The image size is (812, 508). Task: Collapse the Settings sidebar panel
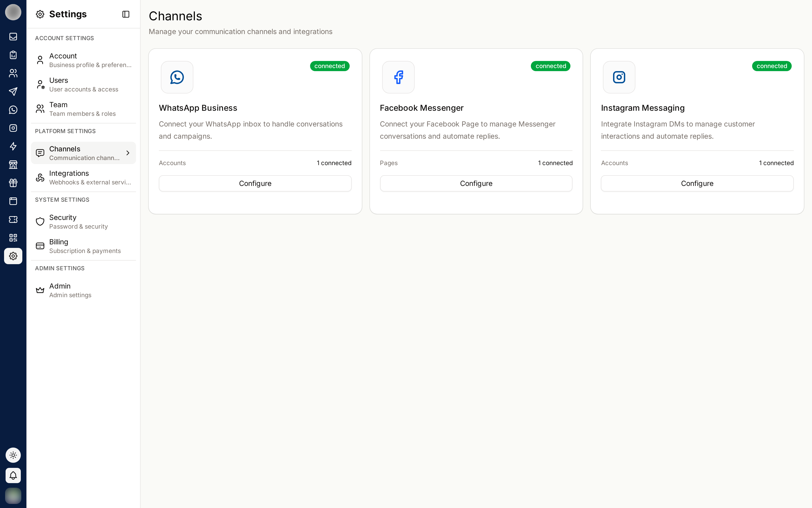coord(126,14)
